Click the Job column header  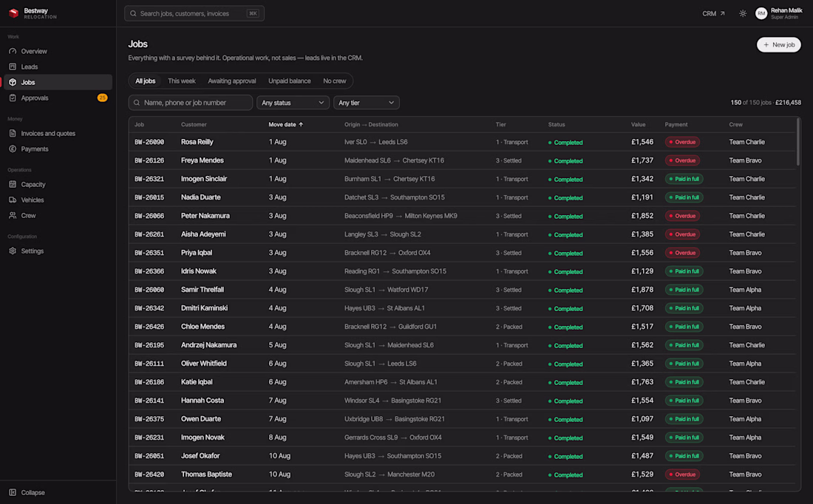tap(139, 124)
